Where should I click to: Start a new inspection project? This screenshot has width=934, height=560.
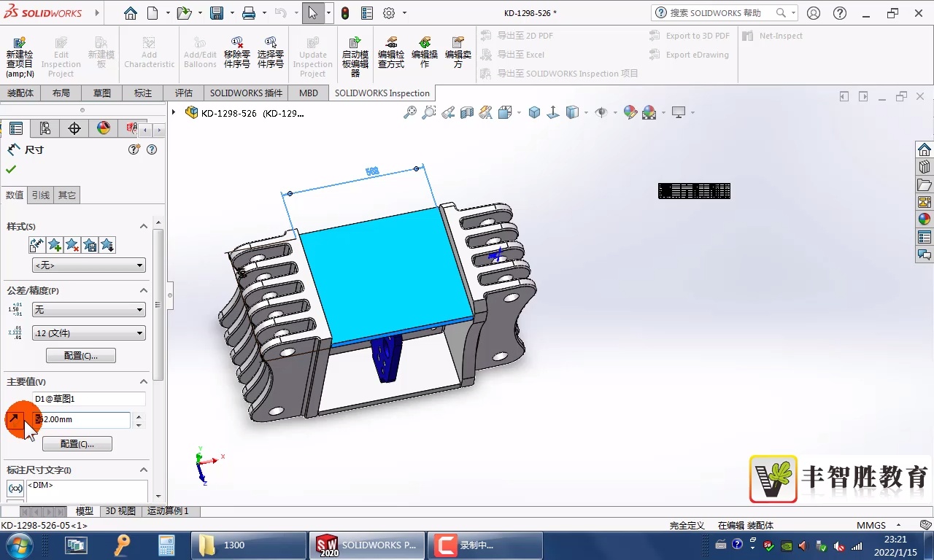point(20,50)
